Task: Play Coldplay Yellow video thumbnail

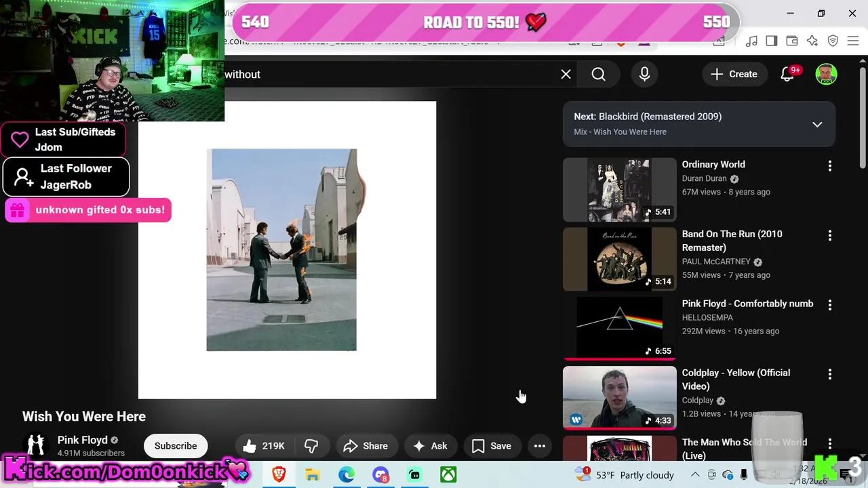Action: click(x=619, y=398)
